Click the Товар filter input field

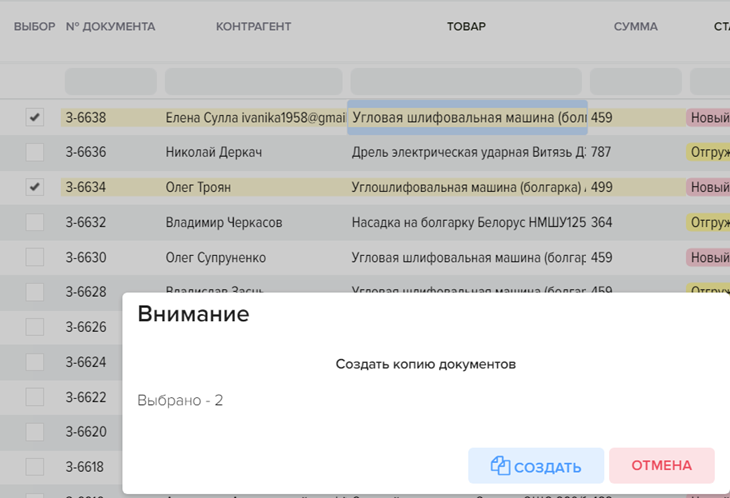pos(466,81)
